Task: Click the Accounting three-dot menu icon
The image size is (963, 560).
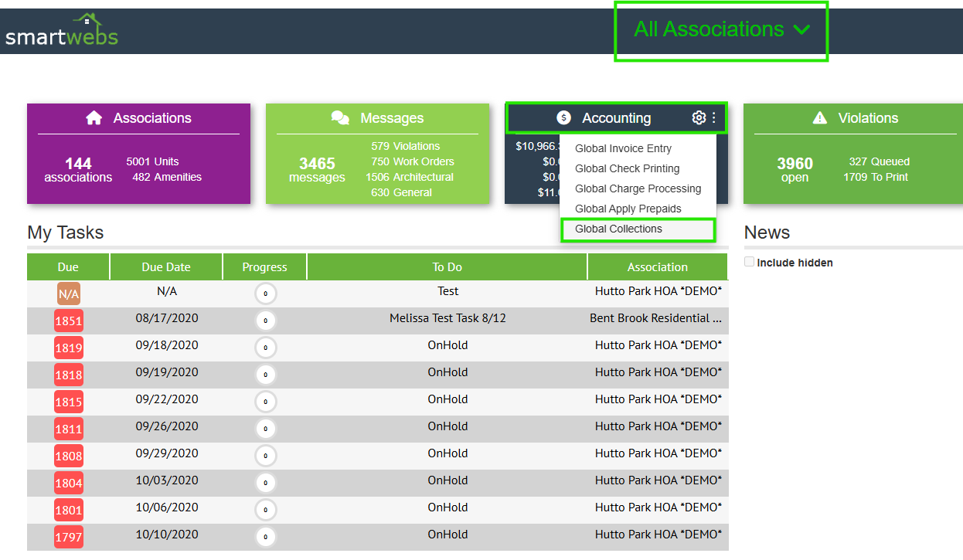Action: [x=714, y=118]
